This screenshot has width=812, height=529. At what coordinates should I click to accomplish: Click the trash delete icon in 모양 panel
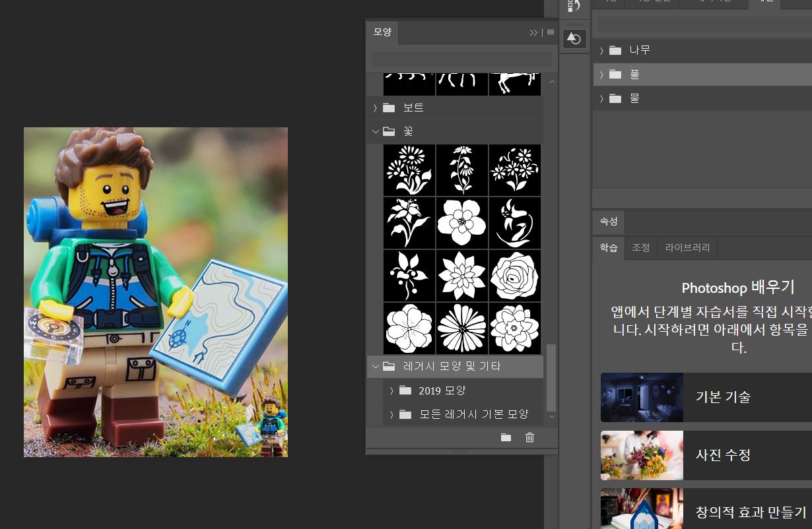click(529, 437)
